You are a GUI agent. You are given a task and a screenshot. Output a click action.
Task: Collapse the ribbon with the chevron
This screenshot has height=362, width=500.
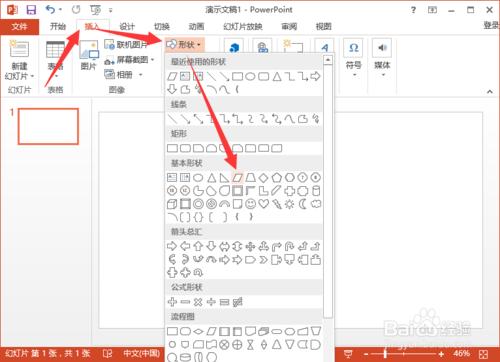pos(490,91)
